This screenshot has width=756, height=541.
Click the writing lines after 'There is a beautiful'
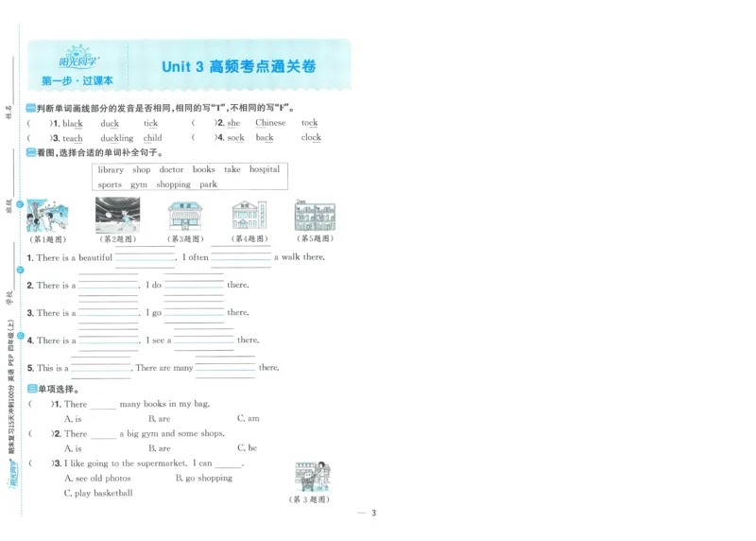(x=145, y=257)
